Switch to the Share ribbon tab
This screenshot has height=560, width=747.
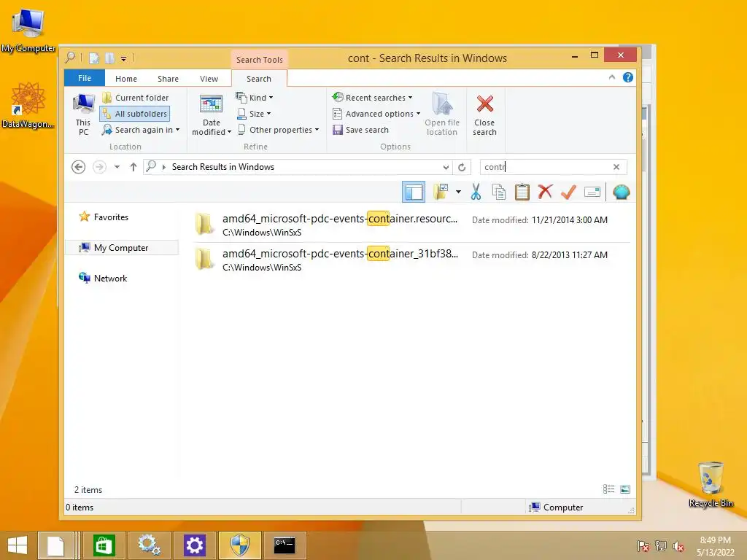169,79
